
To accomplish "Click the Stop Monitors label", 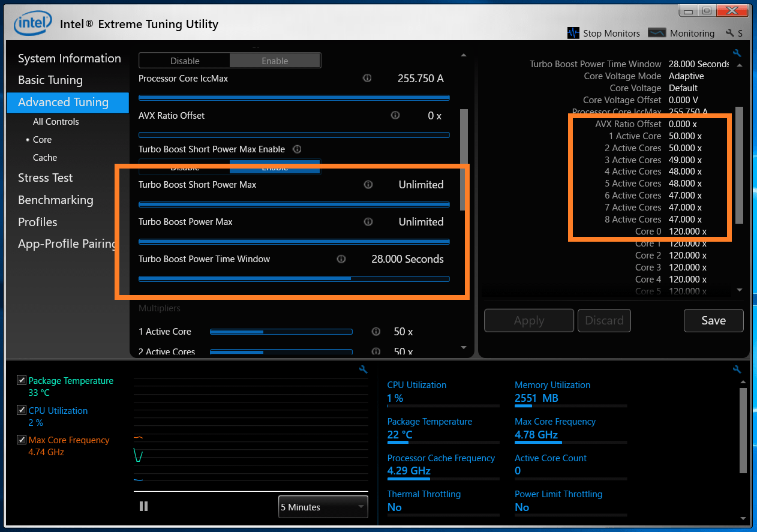I will click(x=612, y=34).
